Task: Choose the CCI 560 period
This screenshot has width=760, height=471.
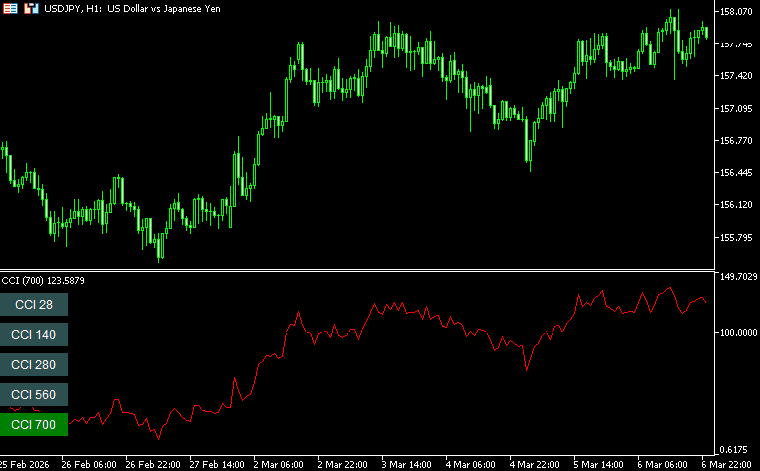Action: click(34, 394)
